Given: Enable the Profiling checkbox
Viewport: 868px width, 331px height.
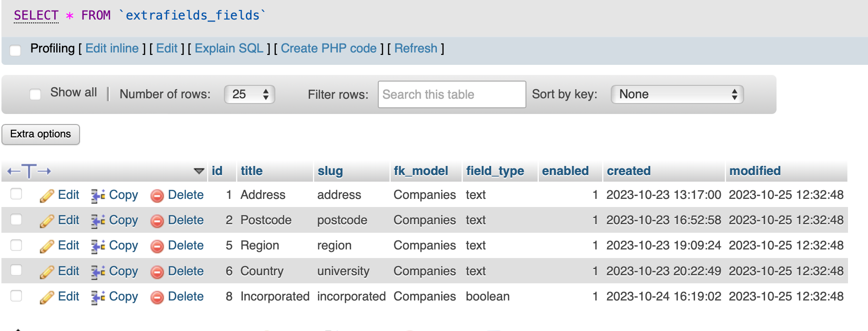Looking at the screenshot, I should (16, 50).
